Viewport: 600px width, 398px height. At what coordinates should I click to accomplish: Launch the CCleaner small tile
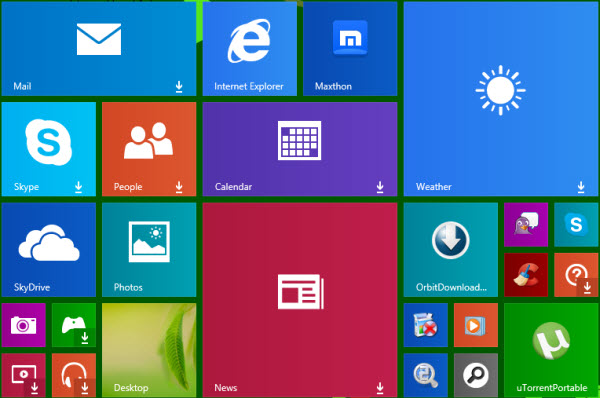pos(526,275)
